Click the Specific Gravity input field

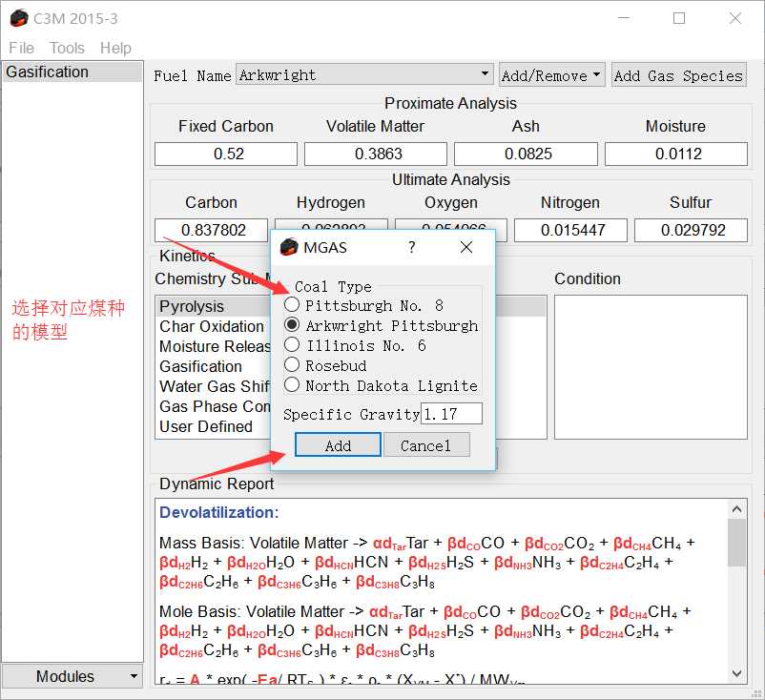coord(451,414)
